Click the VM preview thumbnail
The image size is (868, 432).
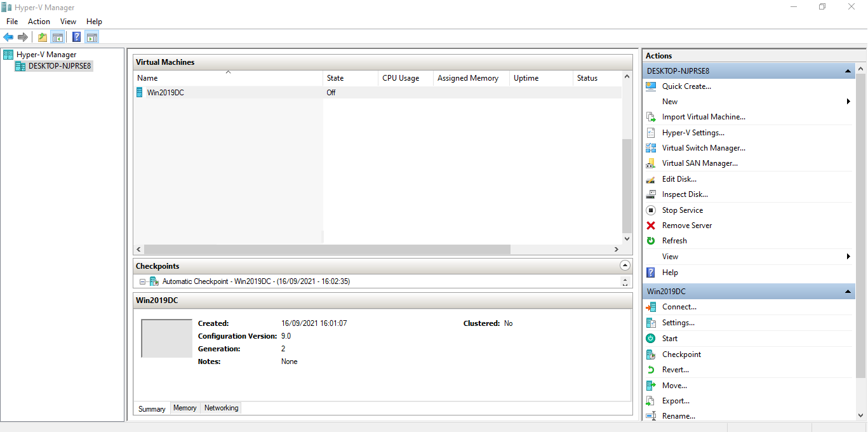pyautogui.click(x=166, y=339)
